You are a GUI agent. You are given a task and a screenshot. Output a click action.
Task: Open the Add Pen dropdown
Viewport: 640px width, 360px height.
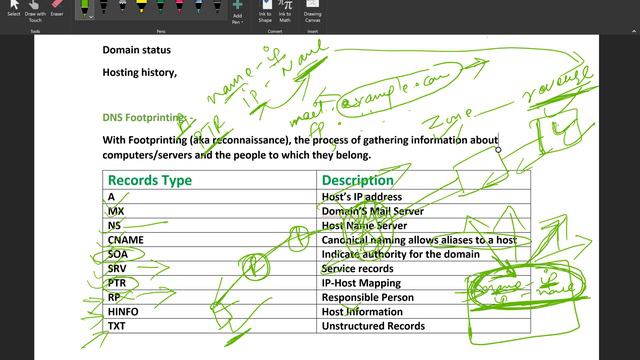[x=238, y=12]
